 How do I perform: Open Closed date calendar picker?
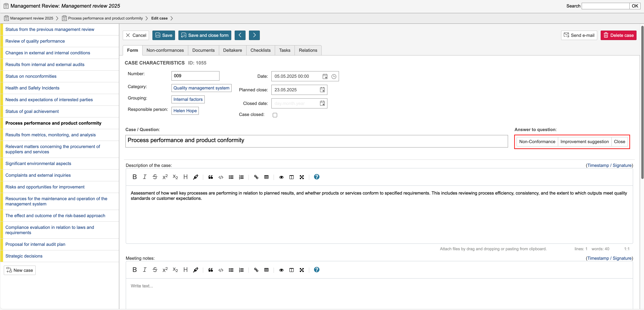click(x=322, y=103)
